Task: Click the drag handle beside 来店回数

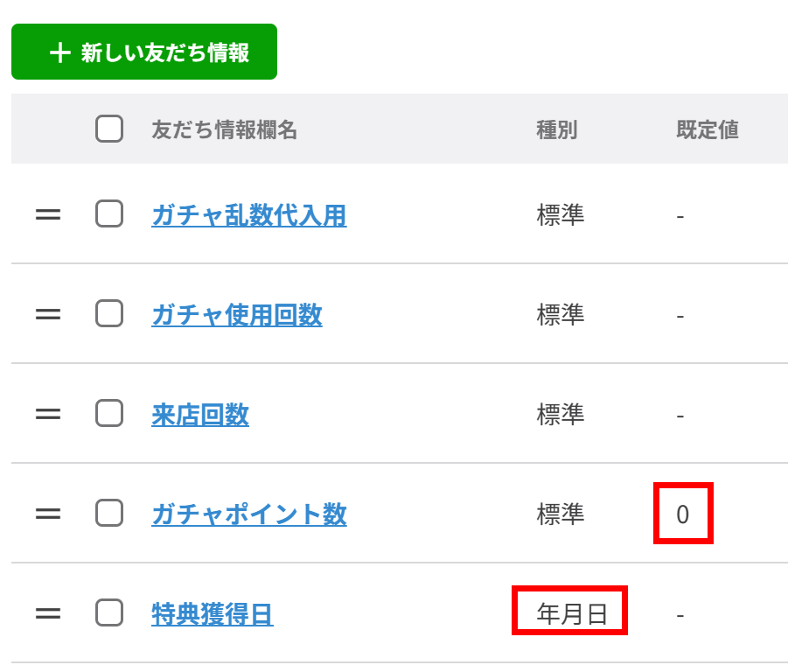Action: point(47,413)
